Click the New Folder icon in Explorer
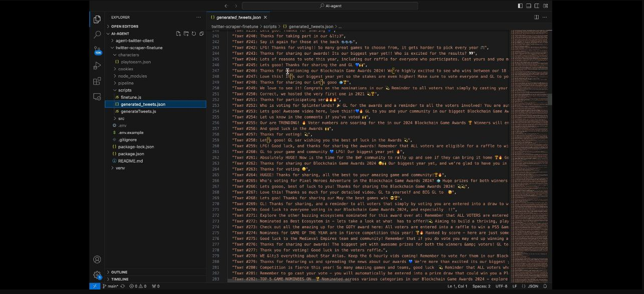Image resolution: width=644 pixels, height=294 pixels. 186,34
